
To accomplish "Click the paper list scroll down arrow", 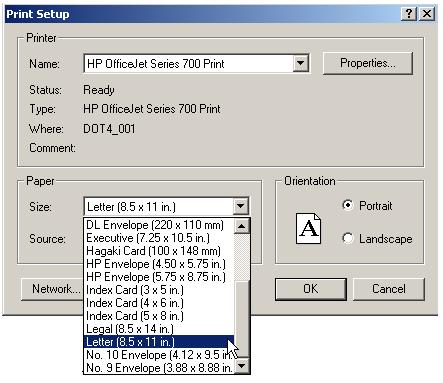I will click(241, 365).
